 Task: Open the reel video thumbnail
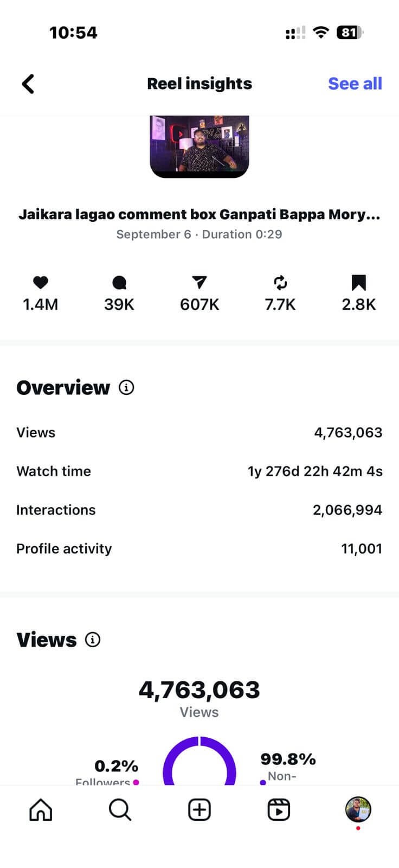[200, 146]
